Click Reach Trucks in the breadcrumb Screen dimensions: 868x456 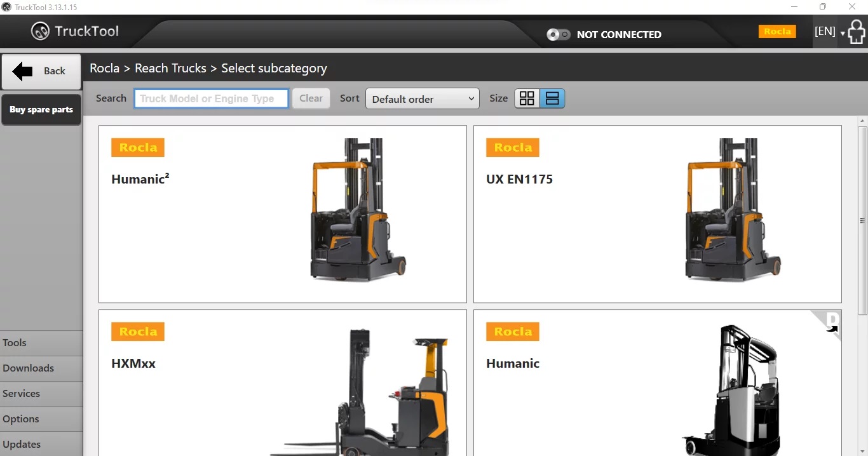pyautogui.click(x=170, y=68)
